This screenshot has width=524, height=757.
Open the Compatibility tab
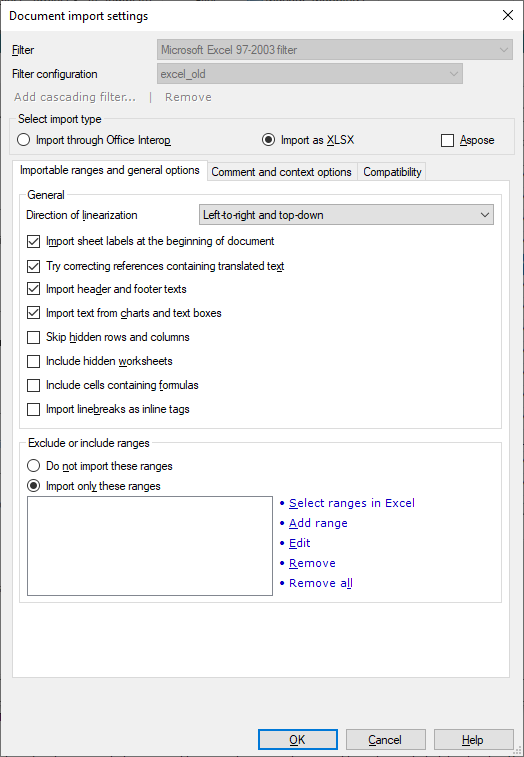point(392,172)
